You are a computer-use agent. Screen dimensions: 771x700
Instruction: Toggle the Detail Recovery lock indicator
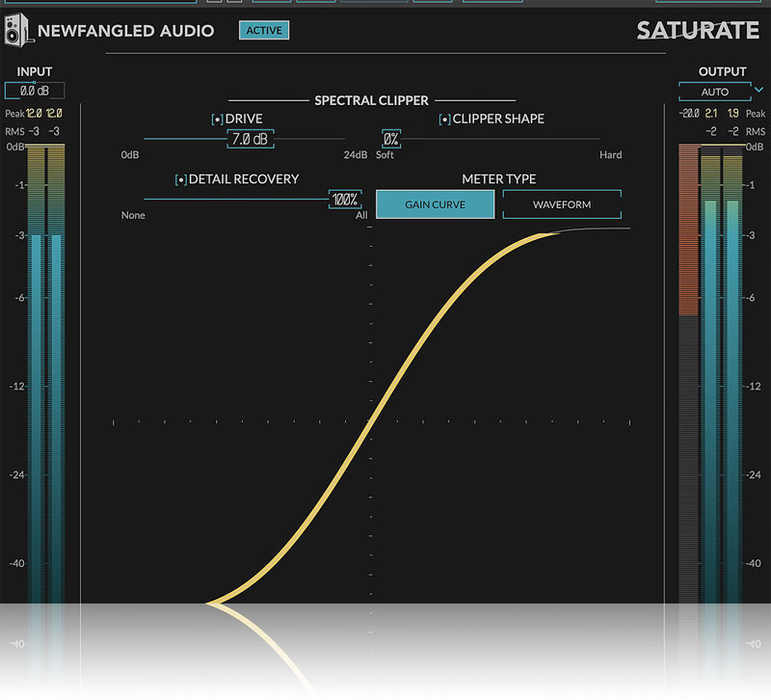[x=180, y=179]
